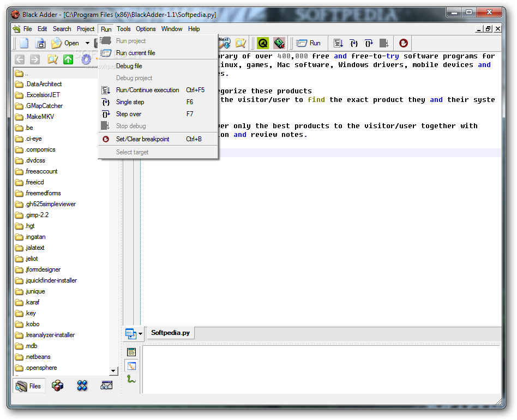Open the Search menu

tap(62, 29)
